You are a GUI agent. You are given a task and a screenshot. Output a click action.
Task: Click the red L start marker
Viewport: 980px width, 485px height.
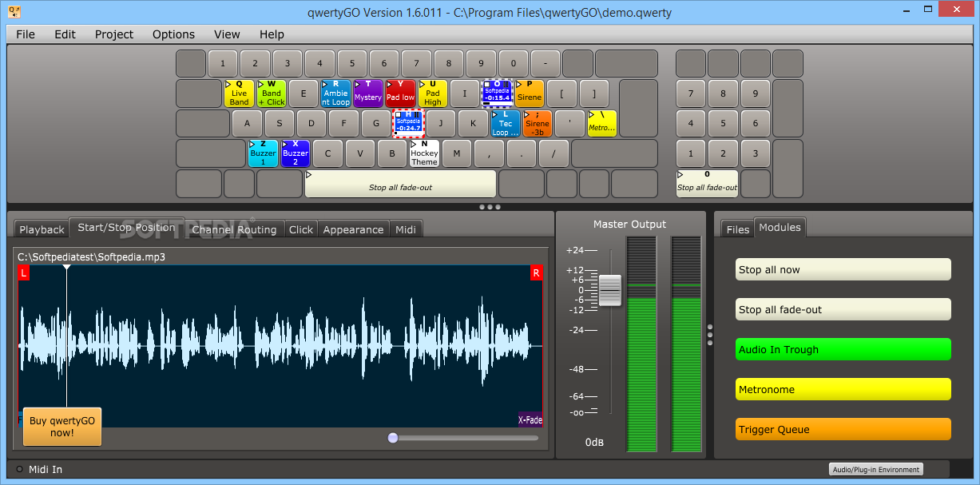click(23, 273)
